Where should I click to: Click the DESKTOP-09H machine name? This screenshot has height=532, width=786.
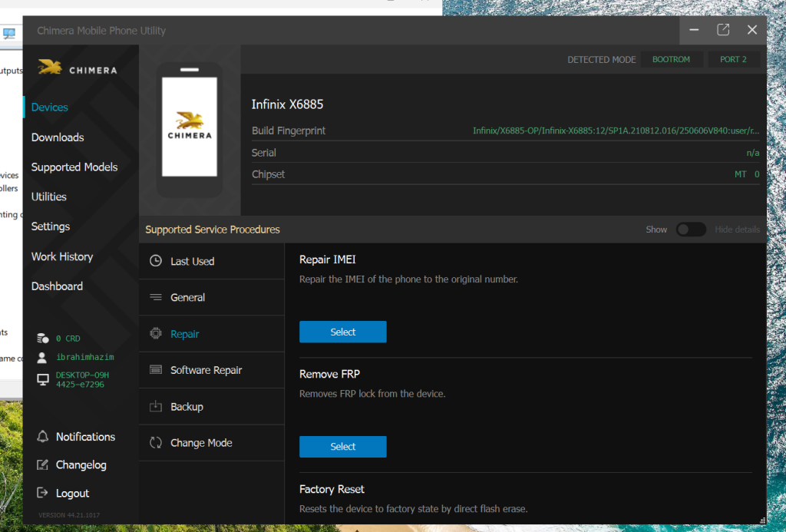click(x=82, y=379)
